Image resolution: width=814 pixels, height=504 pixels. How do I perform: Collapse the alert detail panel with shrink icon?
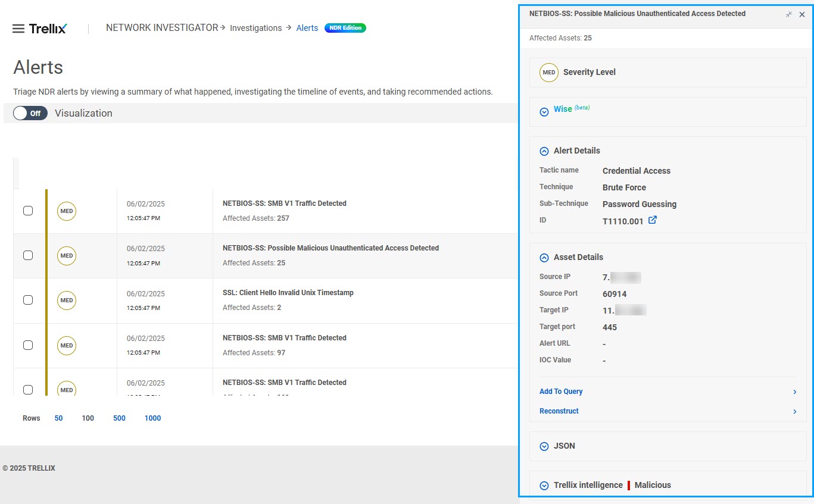coord(789,14)
